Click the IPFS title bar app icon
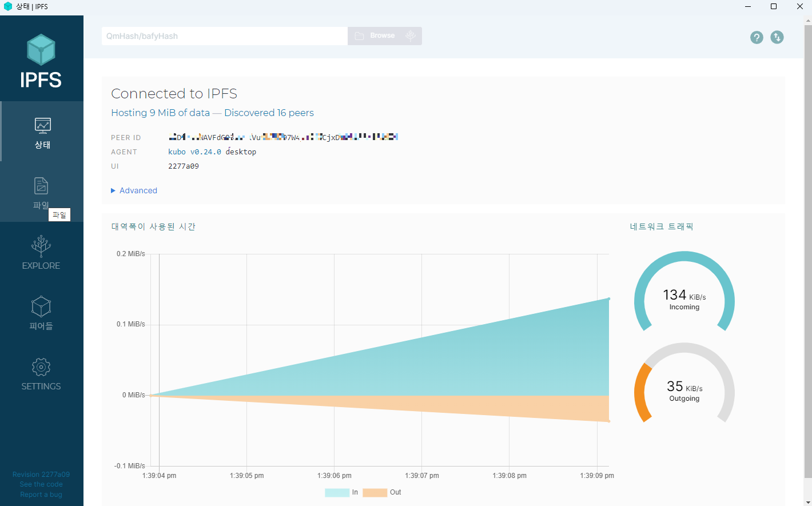This screenshot has width=812, height=506. 8,6
